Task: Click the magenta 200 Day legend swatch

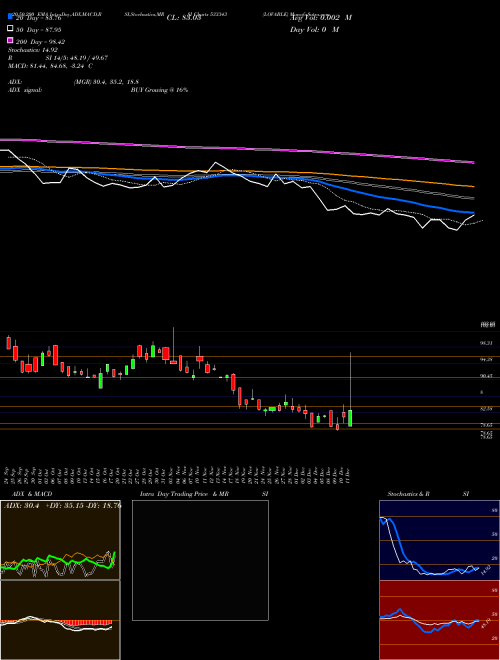Action: (11, 40)
